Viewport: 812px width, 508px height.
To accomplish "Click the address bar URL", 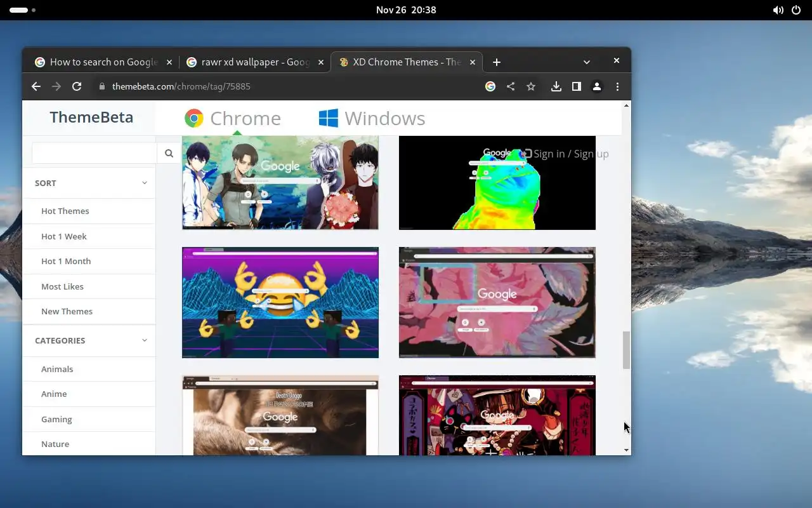I will click(181, 86).
